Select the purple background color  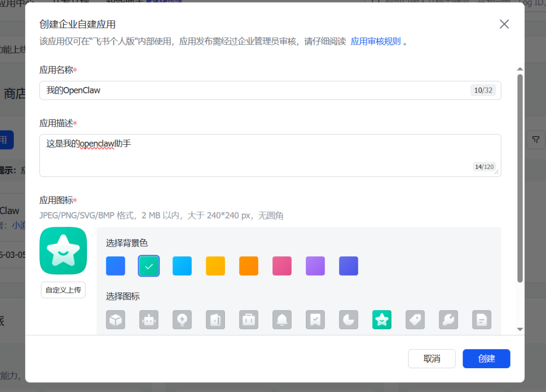(315, 266)
